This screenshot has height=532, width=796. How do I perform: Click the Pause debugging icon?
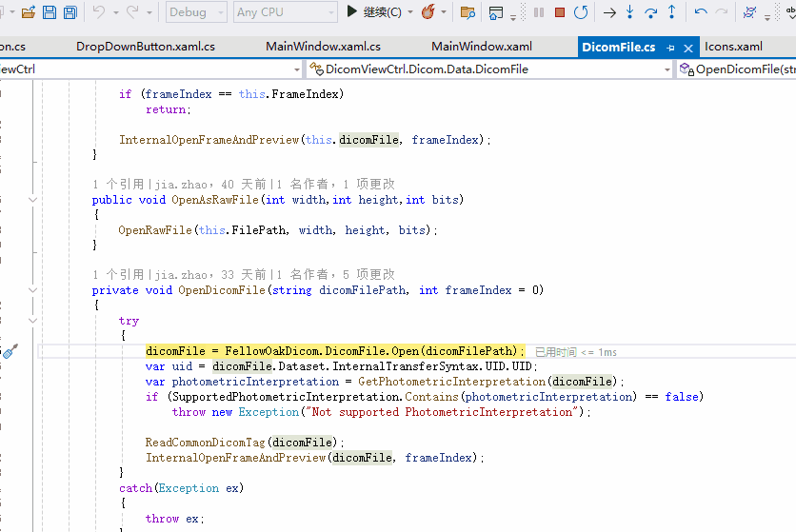539,12
